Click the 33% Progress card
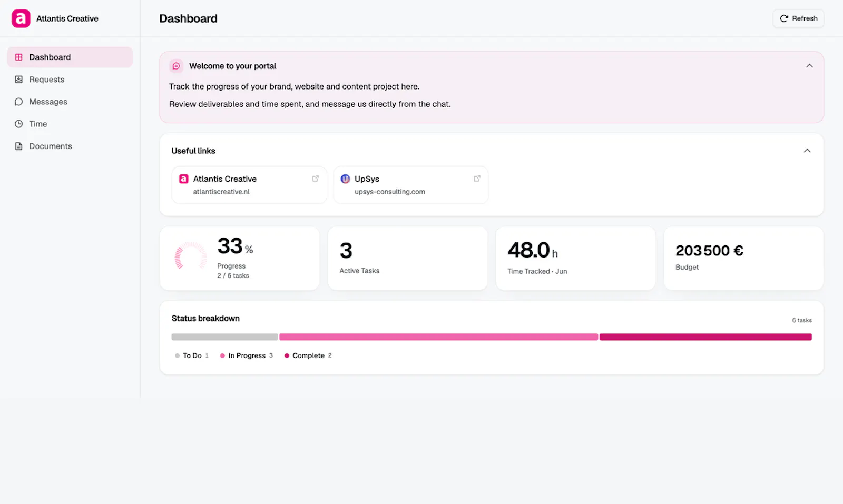 point(240,258)
